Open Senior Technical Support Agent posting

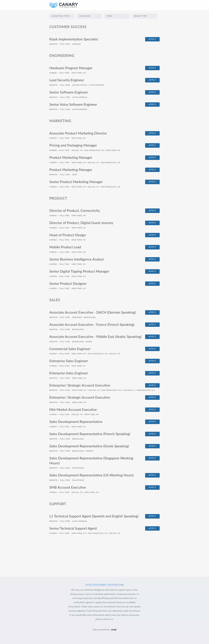[73, 528]
